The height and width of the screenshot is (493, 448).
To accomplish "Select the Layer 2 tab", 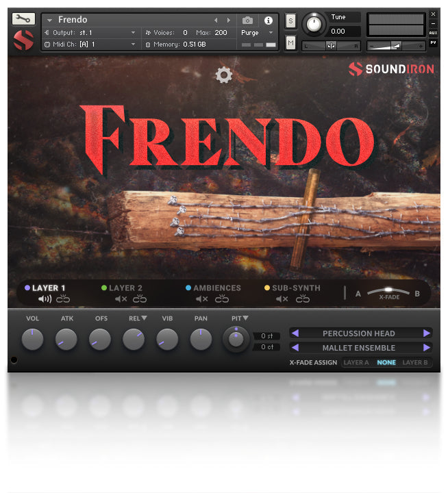I will (125, 288).
